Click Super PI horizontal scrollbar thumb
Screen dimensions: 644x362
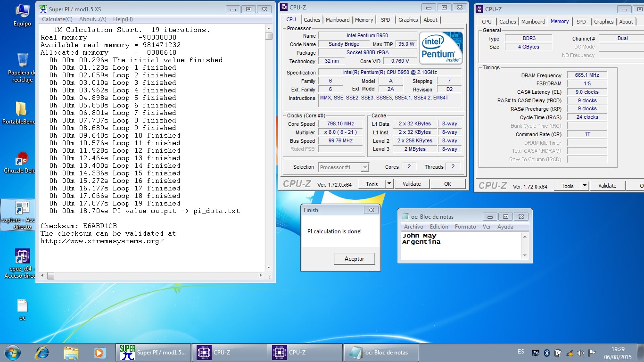coord(50,276)
